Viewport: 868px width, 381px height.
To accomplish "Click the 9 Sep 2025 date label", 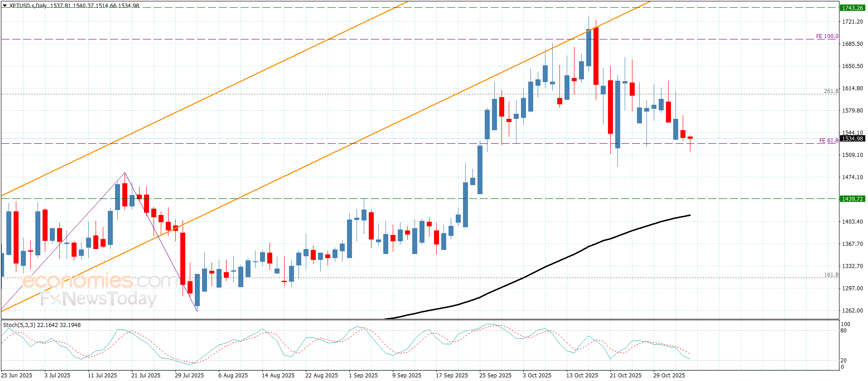I will point(407,375).
